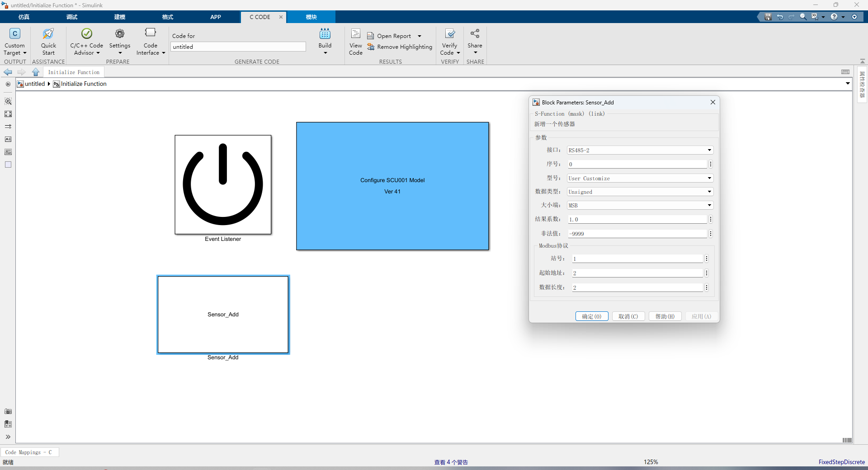This screenshot has height=470, width=868.
Task: Navigate back with the left arrow
Action: [x=8, y=72]
